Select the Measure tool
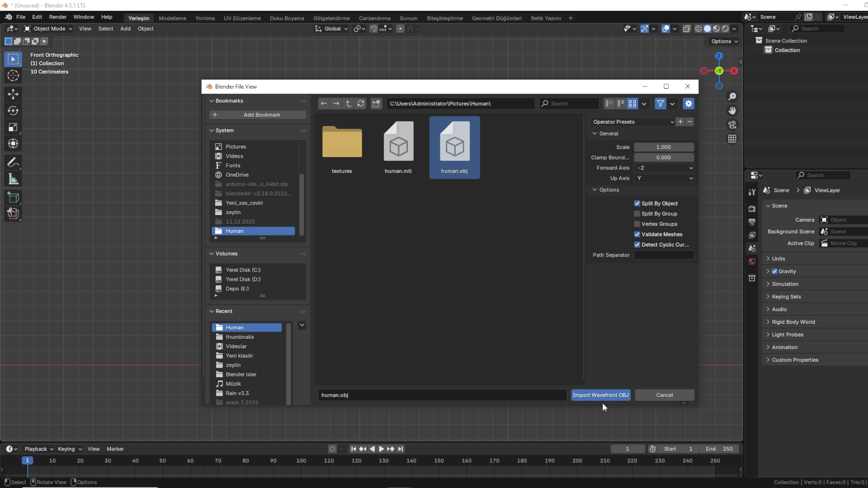Screen dimensions: 868x488 click(13, 178)
